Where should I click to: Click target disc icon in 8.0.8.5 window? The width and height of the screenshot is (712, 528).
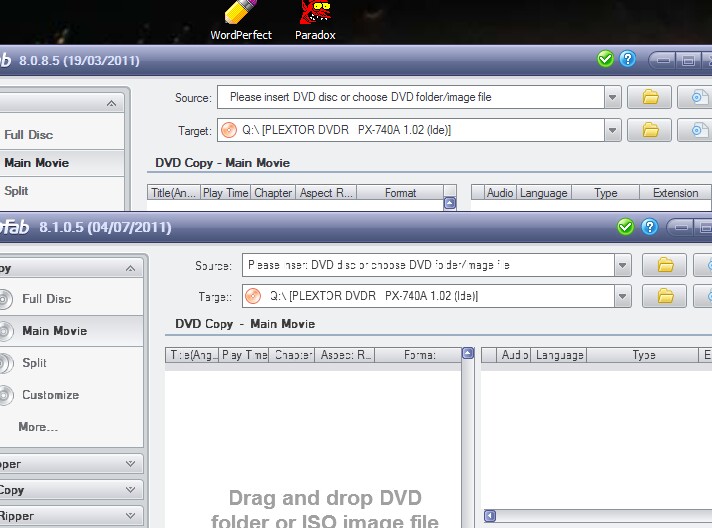(229, 130)
